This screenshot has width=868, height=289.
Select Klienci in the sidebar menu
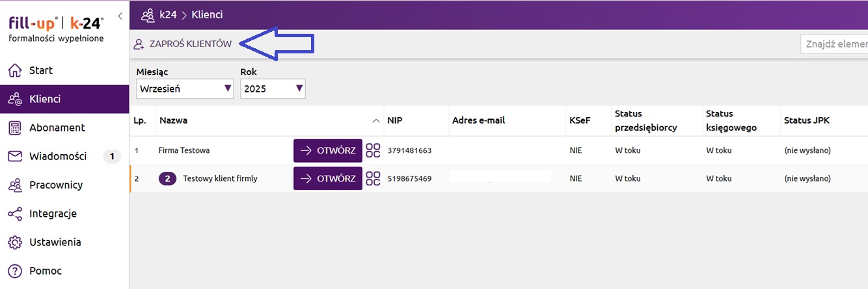45,99
